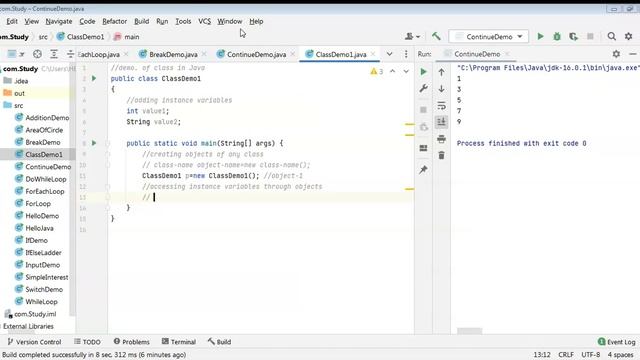Run the main method from the gutter
This screenshot has height=360, width=640.
(x=94, y=143)
